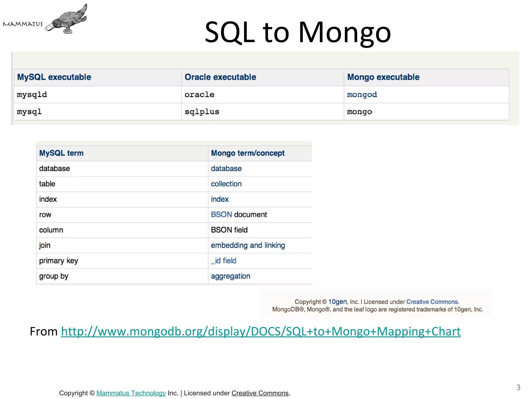Click the Mammatus platypus logo
Viewport: 532px width, 399px height.
(66, 19)
